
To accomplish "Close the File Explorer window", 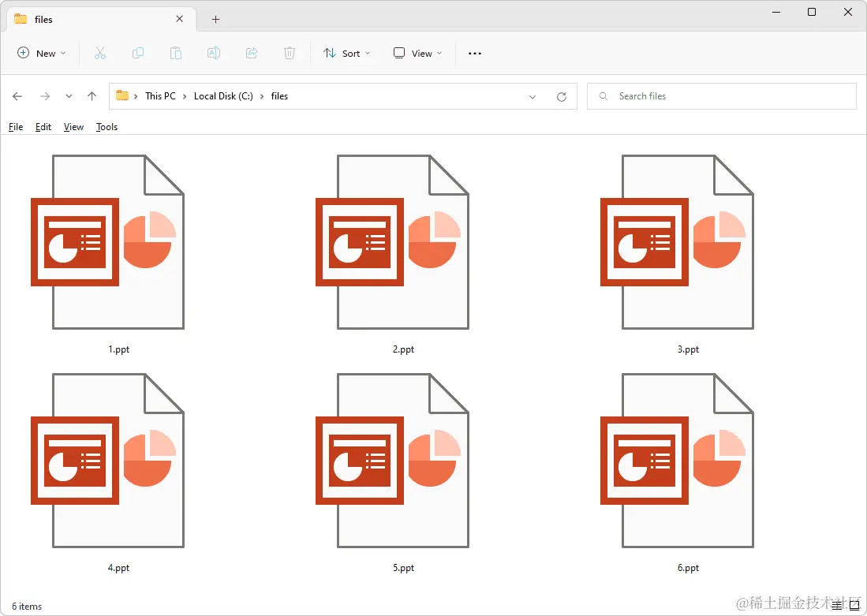I will 847,12.
